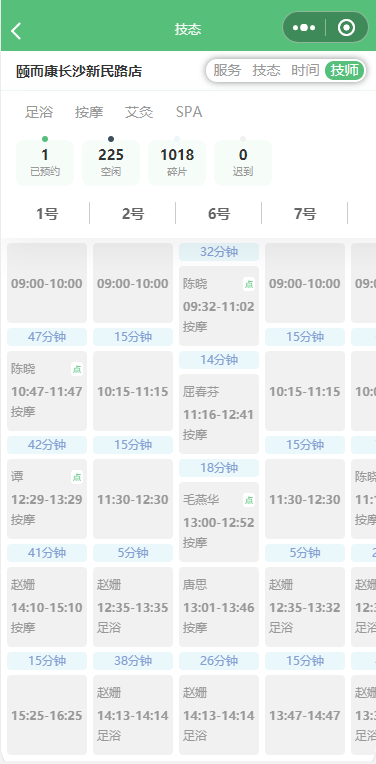Select the 技师 view toggle
Image resolution: width=376 pixels, height=764 pixels.
[344, 70]
